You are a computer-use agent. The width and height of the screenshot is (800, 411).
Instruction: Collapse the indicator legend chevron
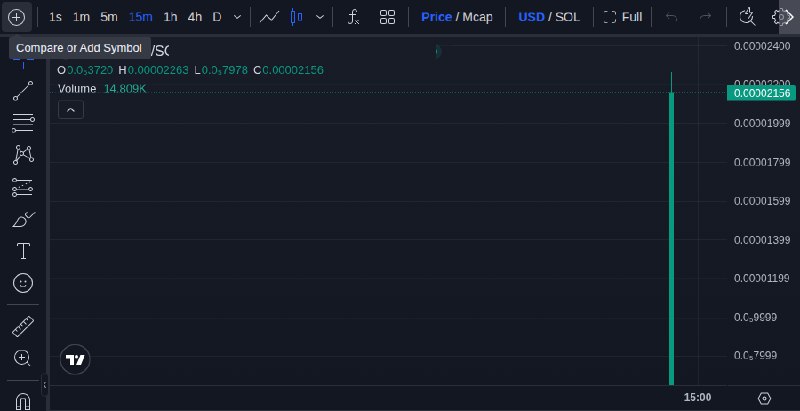71,110
